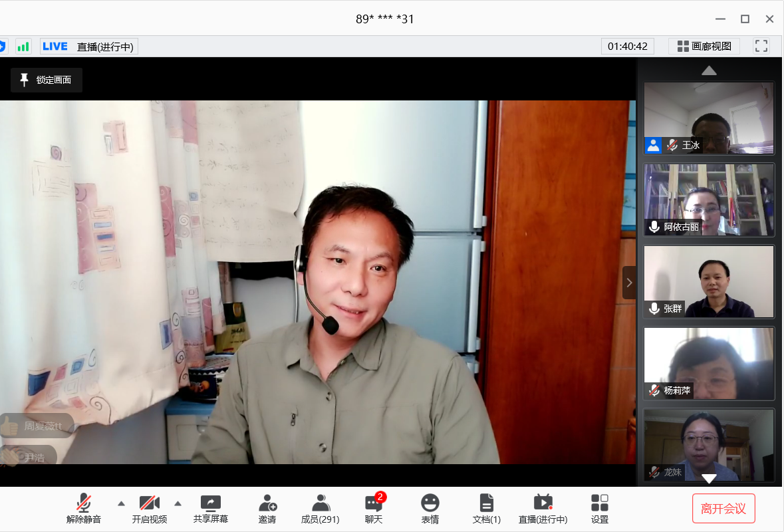
Task: Open audio options arrow beside 解除静音
Action: click(121, 503)
